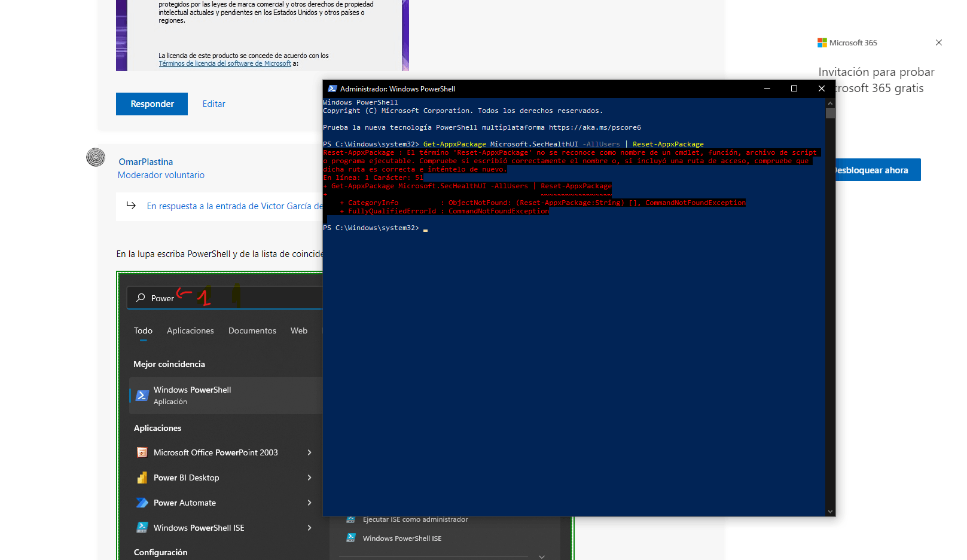Image resolution: width=967 pixels, height=560 pixels.
Task: Close the Windows PowerShell window
Action: [x=822, y=88]
